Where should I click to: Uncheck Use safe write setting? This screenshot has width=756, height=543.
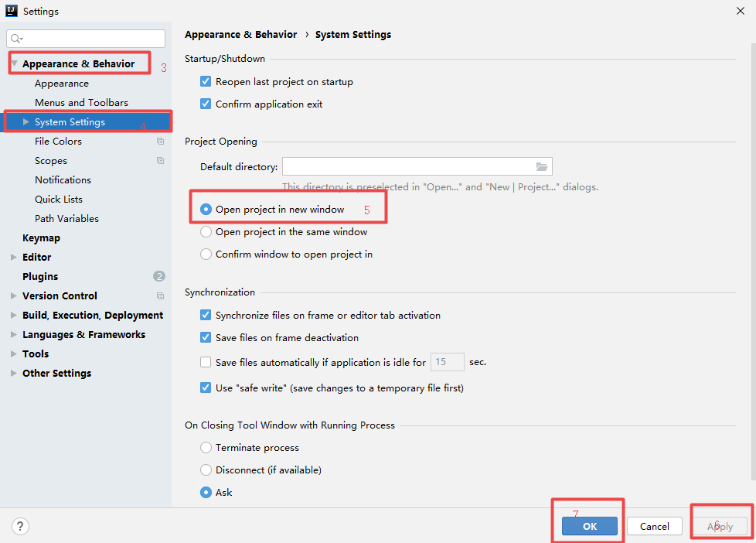pyautogui.click(x=206, y=388)
